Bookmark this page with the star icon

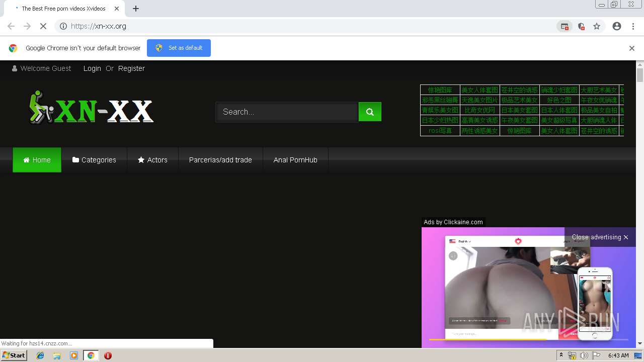(597, 26)
